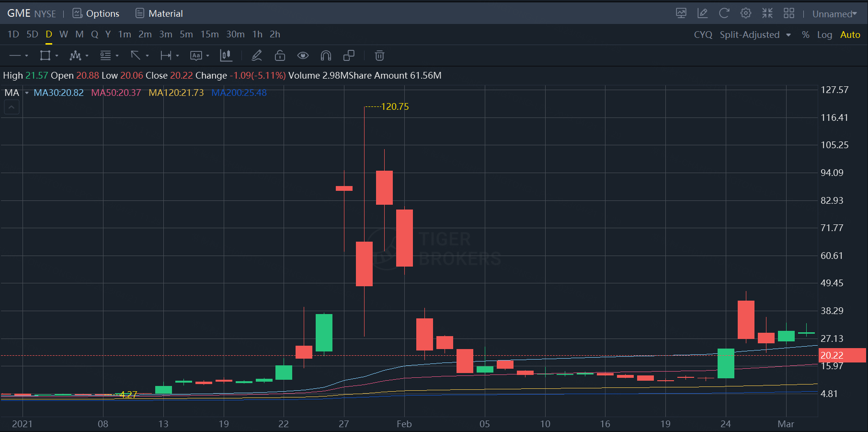This screenshot has height=432, width=868.
Task: Click the edit chart pencil icon
Action: pos(703,13)
